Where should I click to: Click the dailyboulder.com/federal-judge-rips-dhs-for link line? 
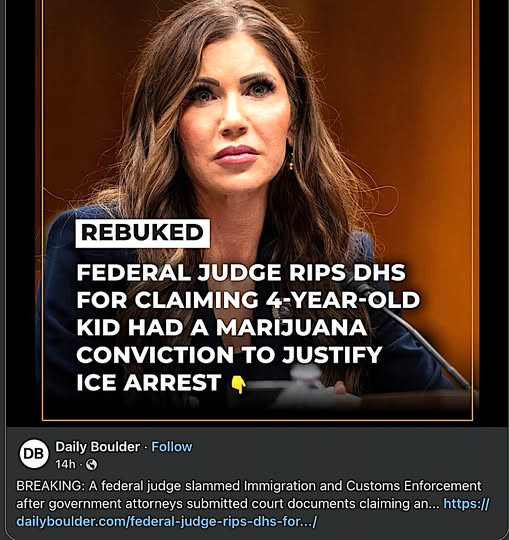pos(166,521)
